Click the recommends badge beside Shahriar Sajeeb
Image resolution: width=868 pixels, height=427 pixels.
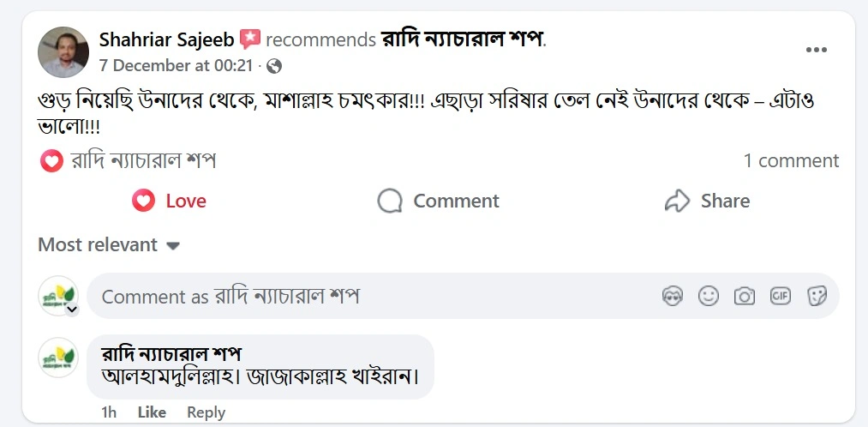pyautogui.click(x=250, y=39)
